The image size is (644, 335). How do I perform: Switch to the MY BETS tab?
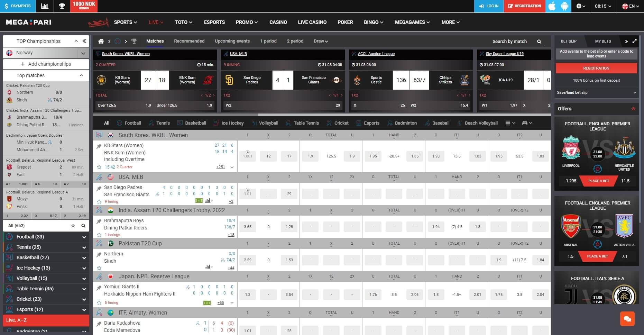[603, 41]
